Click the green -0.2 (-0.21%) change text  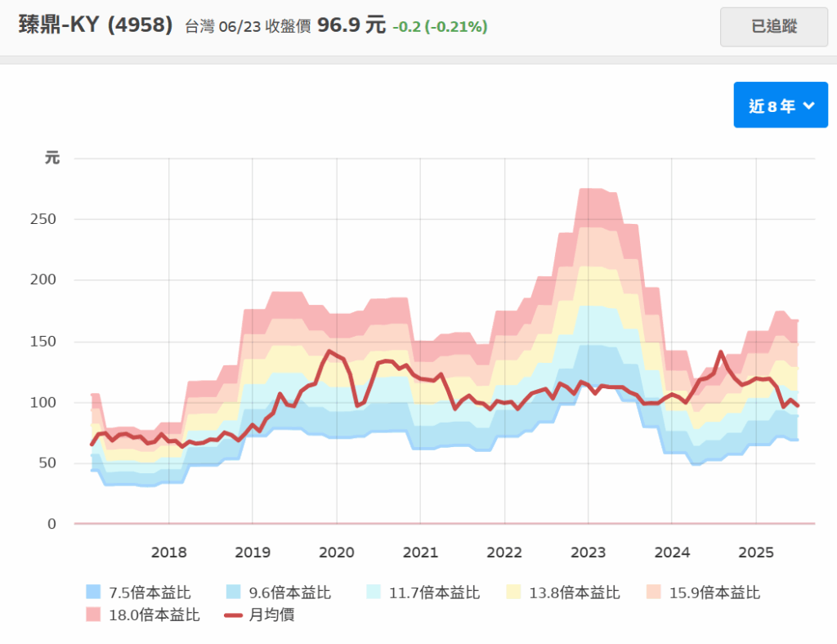pos(440,27)
